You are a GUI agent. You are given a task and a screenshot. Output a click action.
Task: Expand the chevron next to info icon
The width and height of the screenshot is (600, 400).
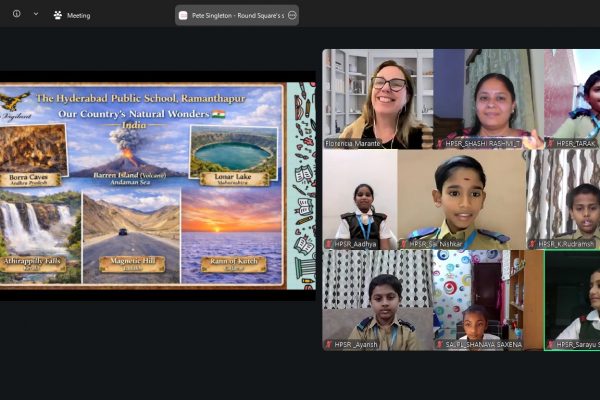[36, 14]
